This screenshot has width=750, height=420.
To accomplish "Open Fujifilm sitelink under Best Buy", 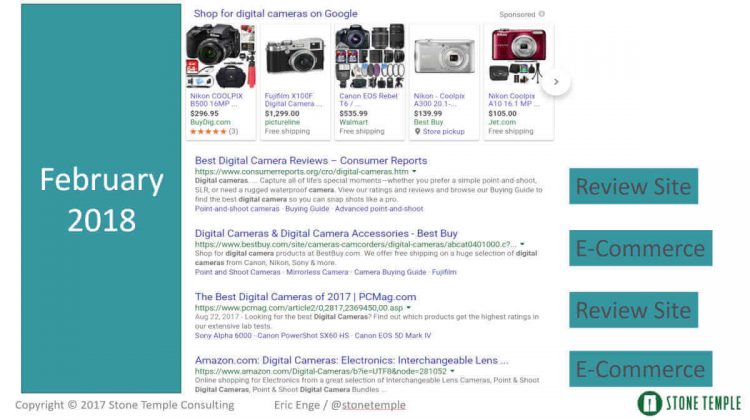I will pyautogui.click(x=444, y=272).
